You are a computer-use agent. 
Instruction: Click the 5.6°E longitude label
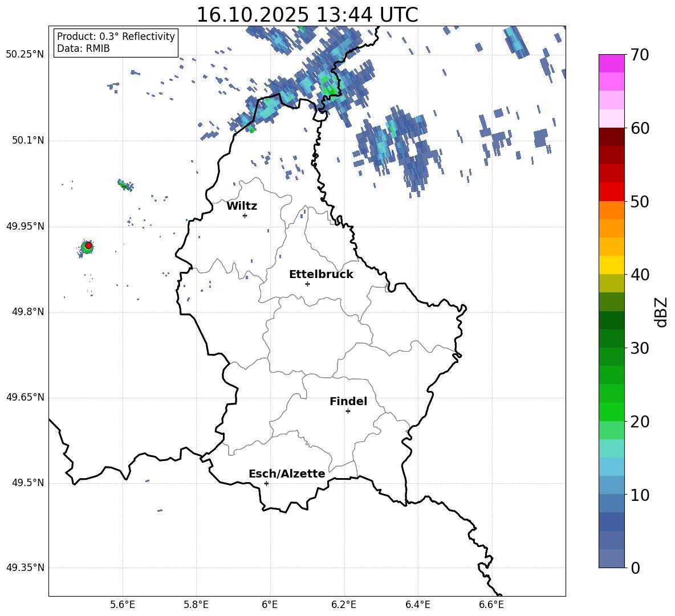(123, 605)
